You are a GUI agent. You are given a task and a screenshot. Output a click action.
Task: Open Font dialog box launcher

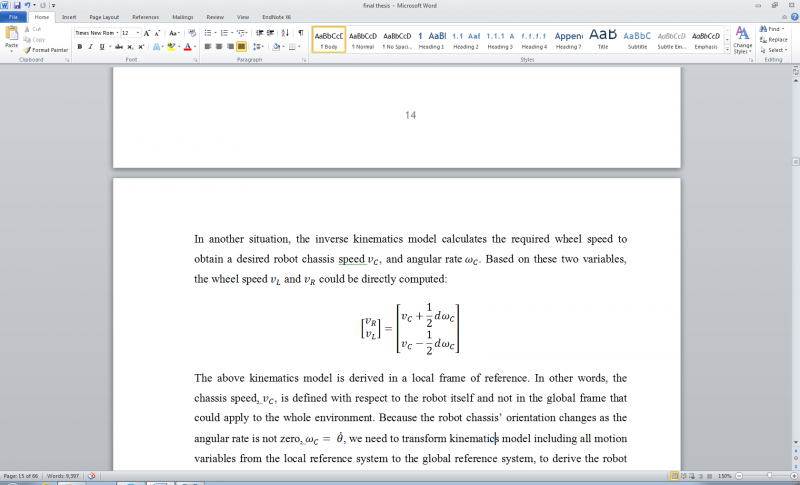195,60
